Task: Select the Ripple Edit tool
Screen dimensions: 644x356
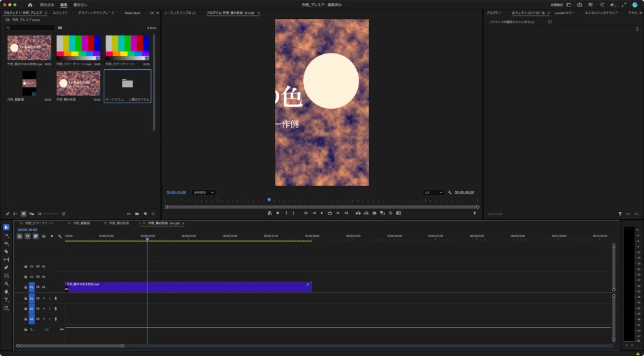Action: click(6, 243)
